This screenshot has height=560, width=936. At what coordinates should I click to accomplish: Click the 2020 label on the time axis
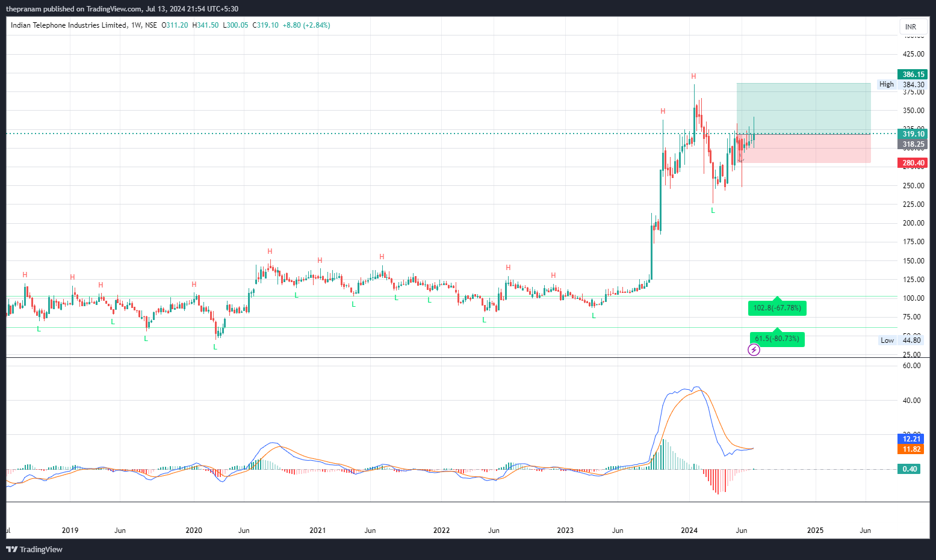(x=194, y=531)
